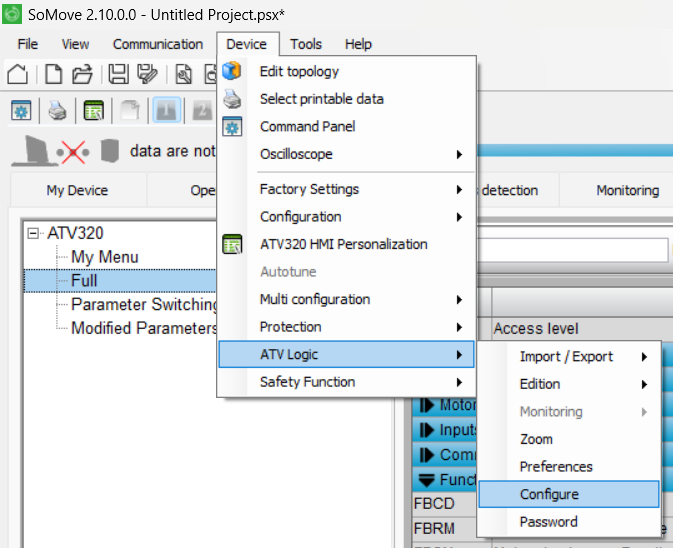The height and width of the screenshot is (548, 673).
Task: Toggle configuration 1 button in toolbar
Action: 167,111
